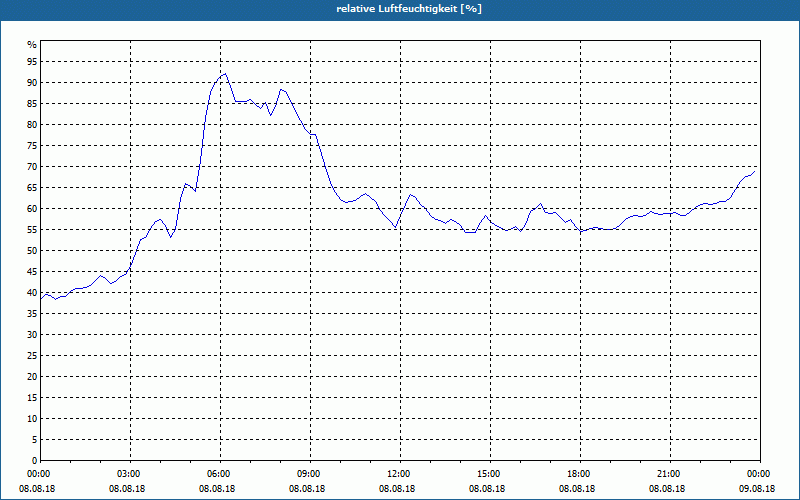This screenshot has width=800, height=500.
Task: Click the 06:00 time label
Action: [220, 474]
